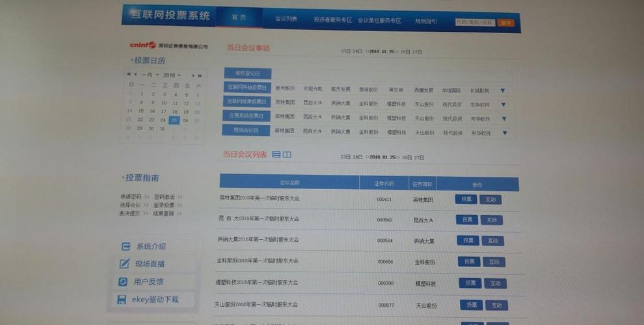Click the 现场直播 pencil icon
The image size is (644, 325).
coord(124,263)
